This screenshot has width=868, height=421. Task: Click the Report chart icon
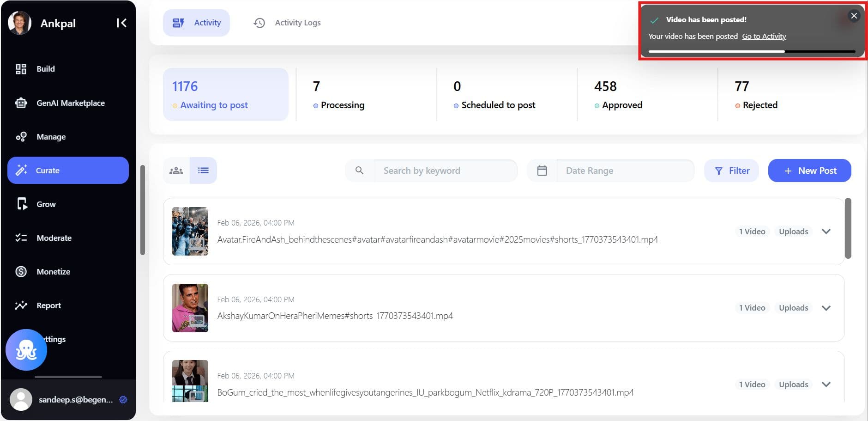point(21,305)
